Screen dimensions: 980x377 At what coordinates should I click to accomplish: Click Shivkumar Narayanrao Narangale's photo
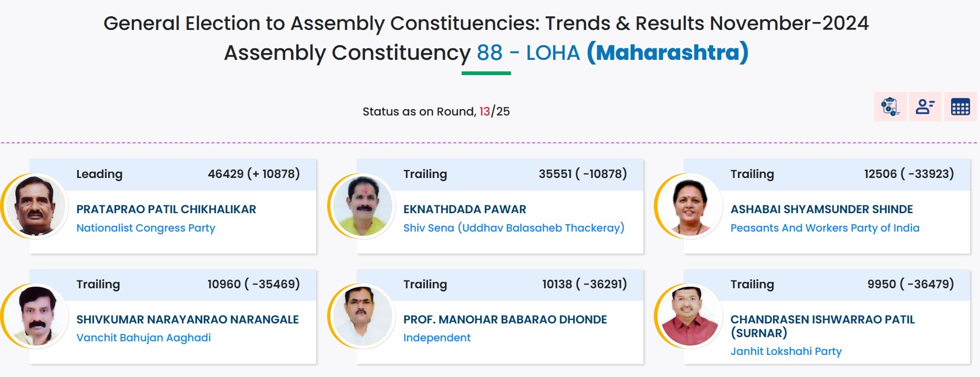pos(36,316)
